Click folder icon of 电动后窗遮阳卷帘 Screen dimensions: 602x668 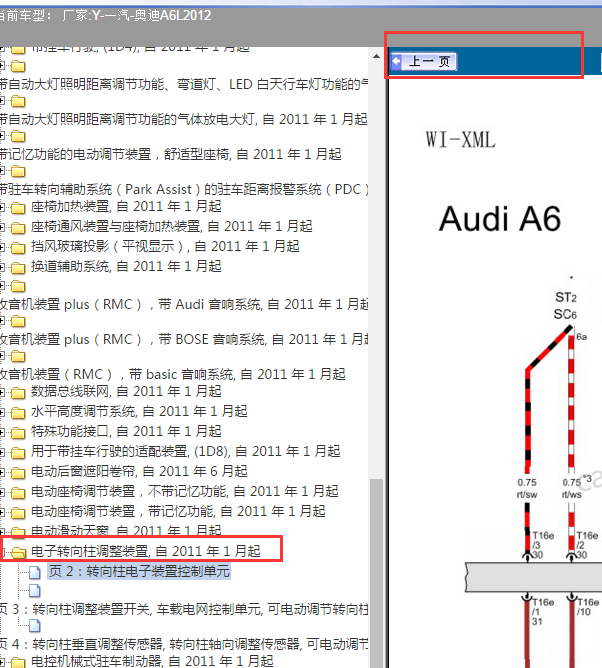pyautogui.click(x=18, y=472)
